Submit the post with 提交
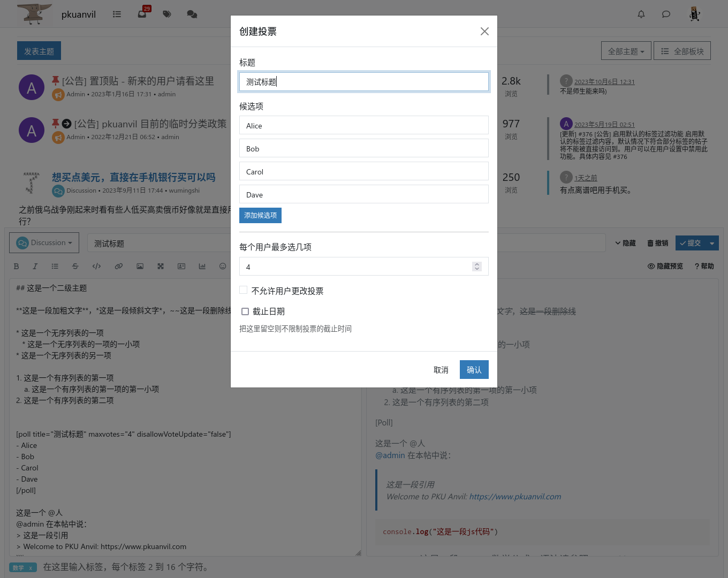 coord(691,243)
